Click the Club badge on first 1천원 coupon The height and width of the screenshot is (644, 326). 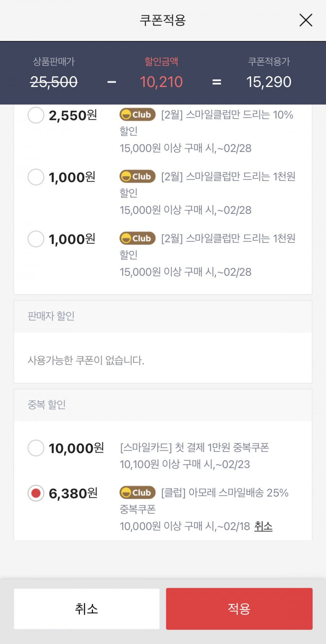[x=138, y=177]
